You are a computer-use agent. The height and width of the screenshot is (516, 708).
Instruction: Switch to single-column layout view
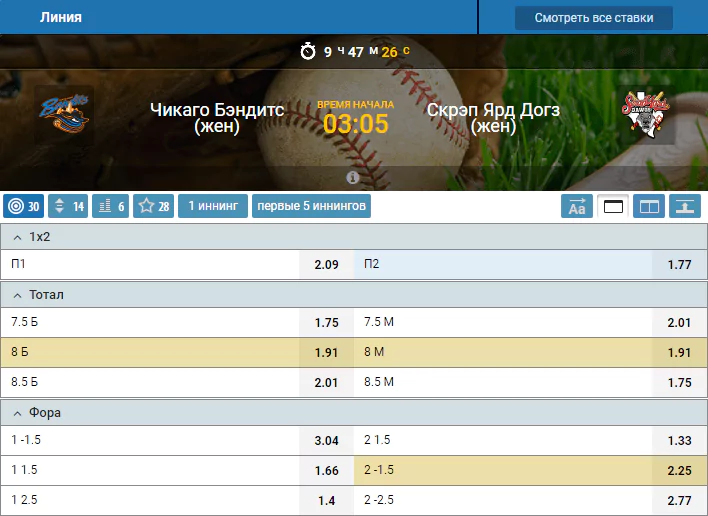coord(613,206)
